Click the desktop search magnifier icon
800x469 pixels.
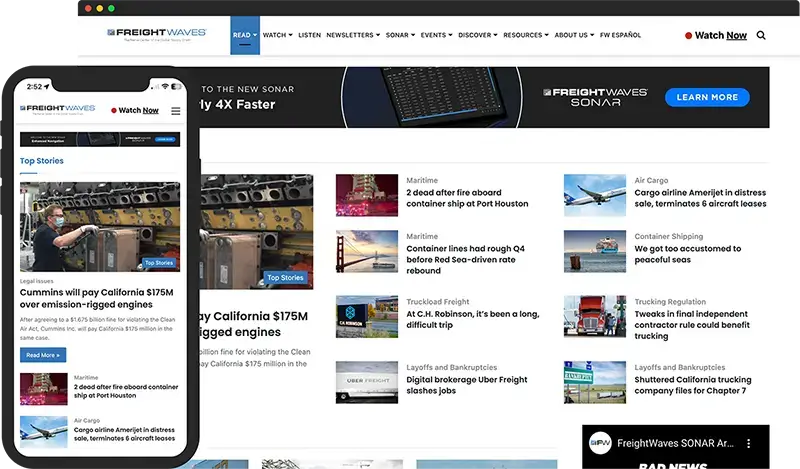pos(761,35)
